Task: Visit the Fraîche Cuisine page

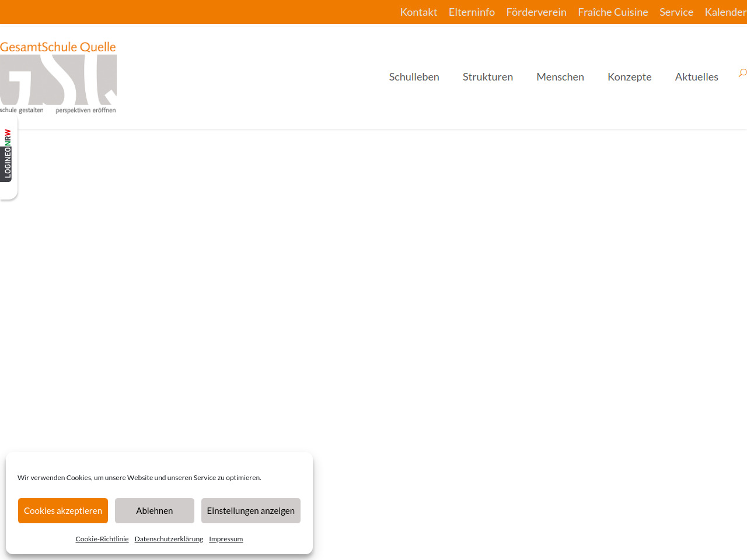Action: [613, 12]
